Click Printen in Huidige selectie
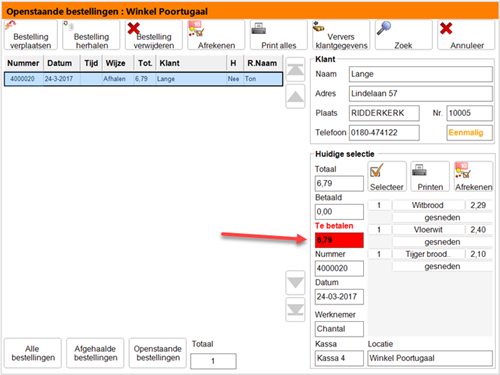 [430, 177]
